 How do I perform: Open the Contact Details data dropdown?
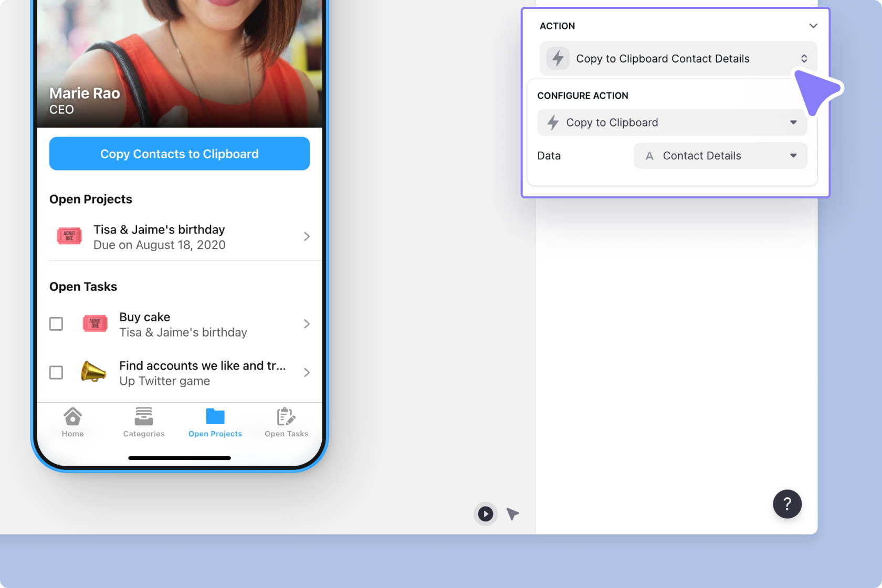point(794,155)
